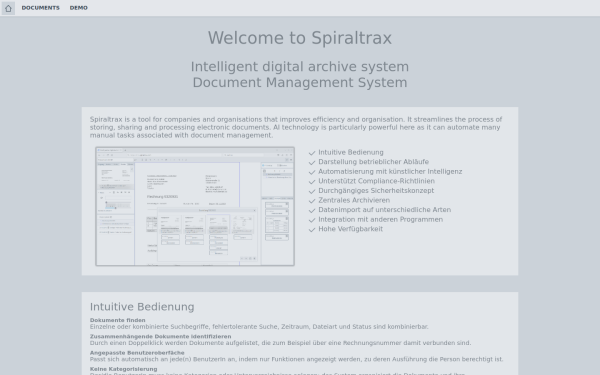Click the 'Dokumente finden' subheading

coord(117,320)
